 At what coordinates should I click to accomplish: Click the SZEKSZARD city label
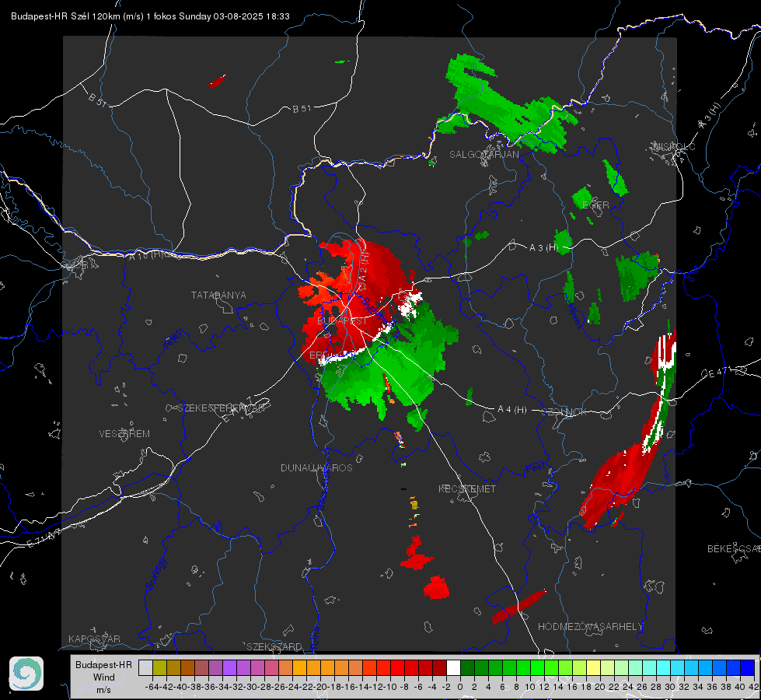coord(274,646)
